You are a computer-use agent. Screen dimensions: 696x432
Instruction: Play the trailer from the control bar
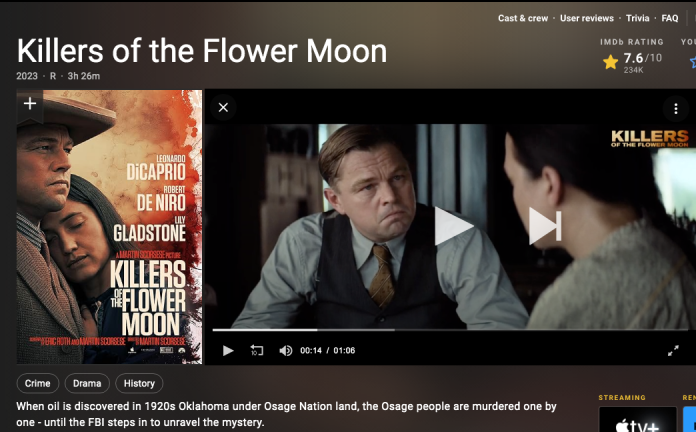click(228, 351)
